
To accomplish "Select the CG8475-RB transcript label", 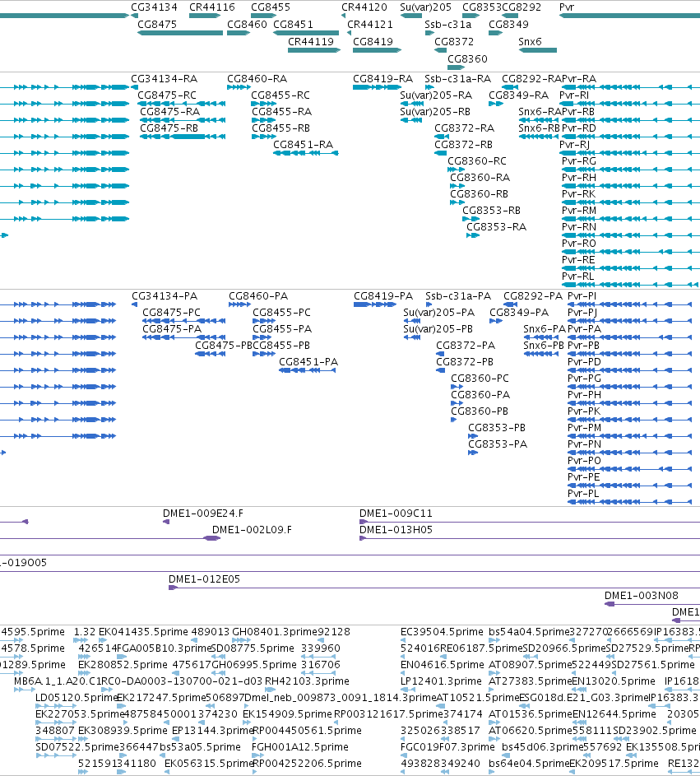I will pos(169,128).
